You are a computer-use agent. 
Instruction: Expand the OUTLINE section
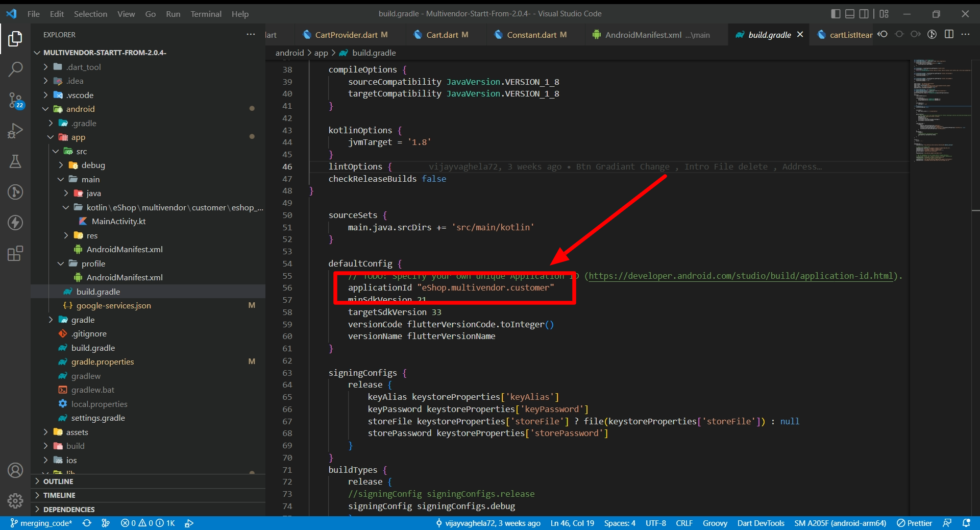click(58, 481)
